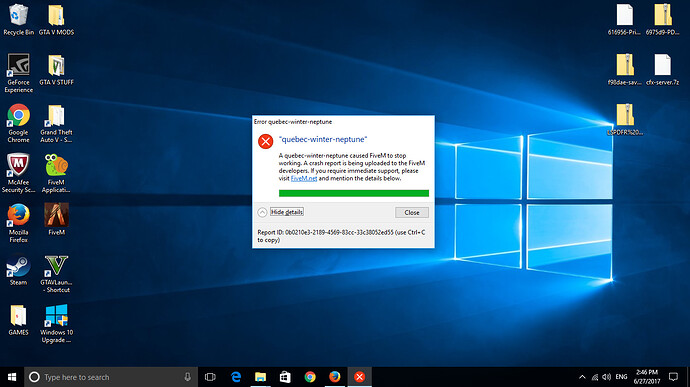The image size is (690, 387).
Task: Open Task View from the taskbar
Action: 210,377
